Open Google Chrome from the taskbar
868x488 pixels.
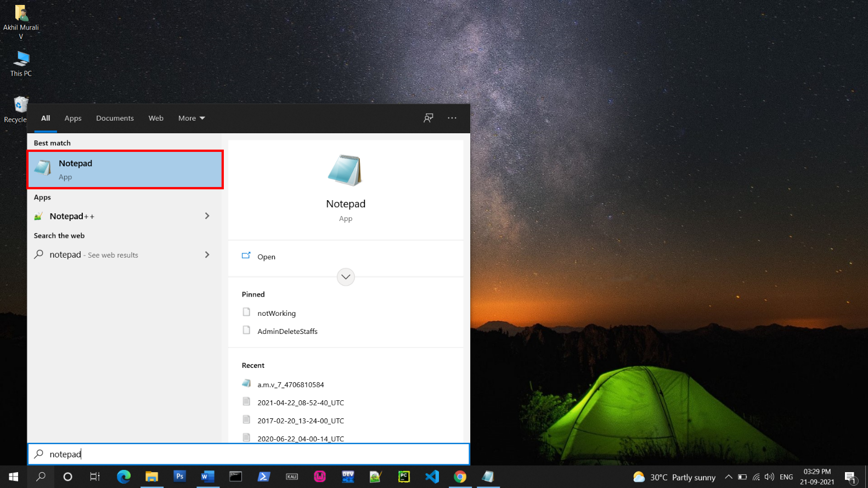[460, 476]
